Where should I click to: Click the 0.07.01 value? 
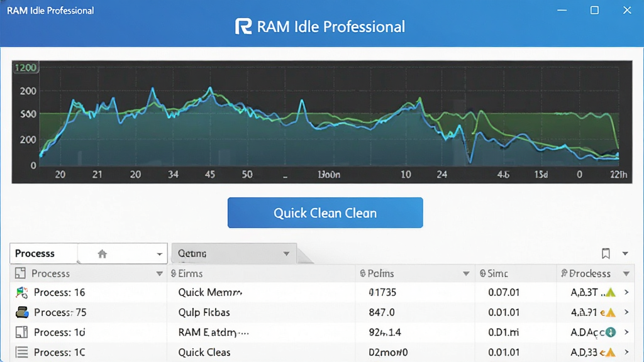504,292
